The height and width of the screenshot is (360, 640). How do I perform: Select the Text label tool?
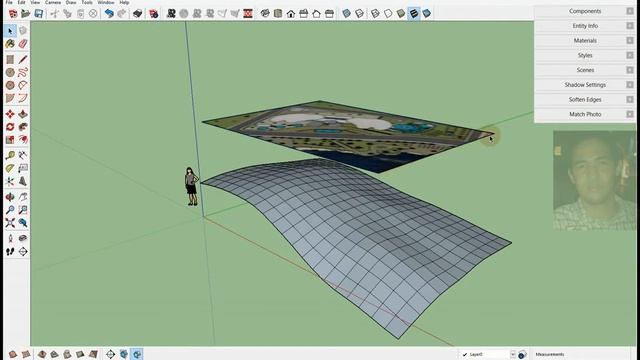coord(23,168)
